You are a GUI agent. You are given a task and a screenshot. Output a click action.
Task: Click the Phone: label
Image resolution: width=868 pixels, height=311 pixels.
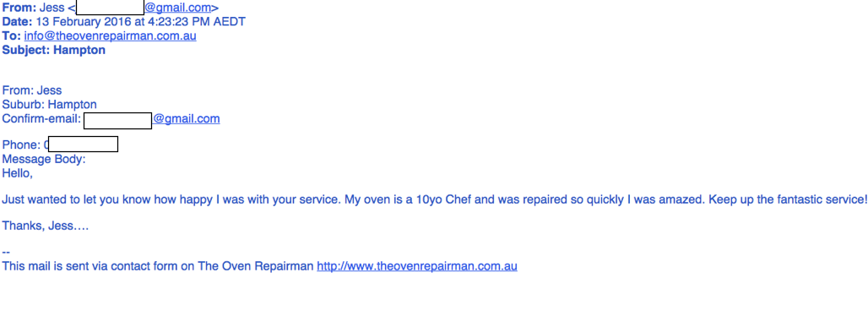pyautogui.click(x=22, y=145)
